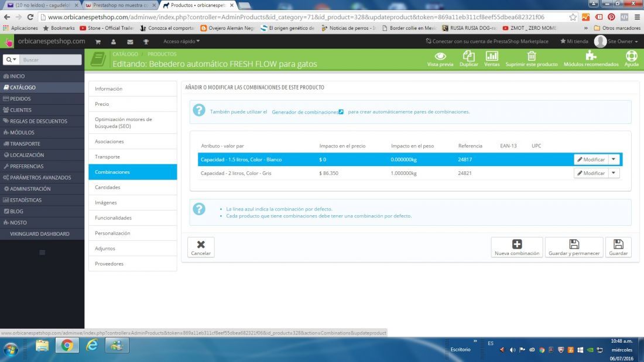644x362 pixels.
Task: Open LOCALIZACIÓN in sidebar
Action: (42, 155)
